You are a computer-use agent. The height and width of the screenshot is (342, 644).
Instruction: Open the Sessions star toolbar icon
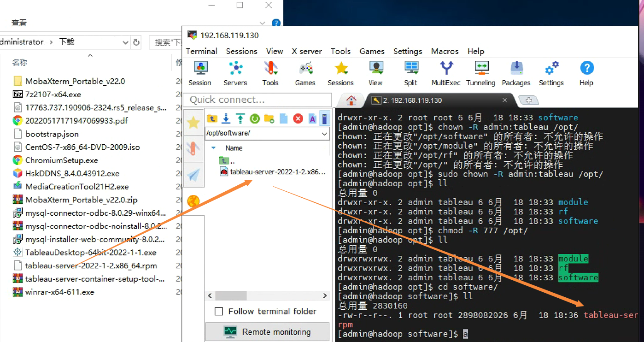click(x=341, y=73)
